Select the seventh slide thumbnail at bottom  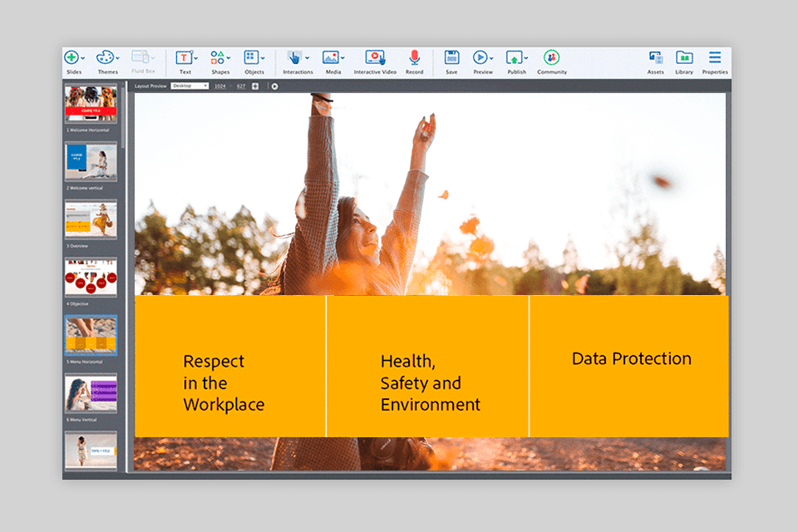(91, 451)
